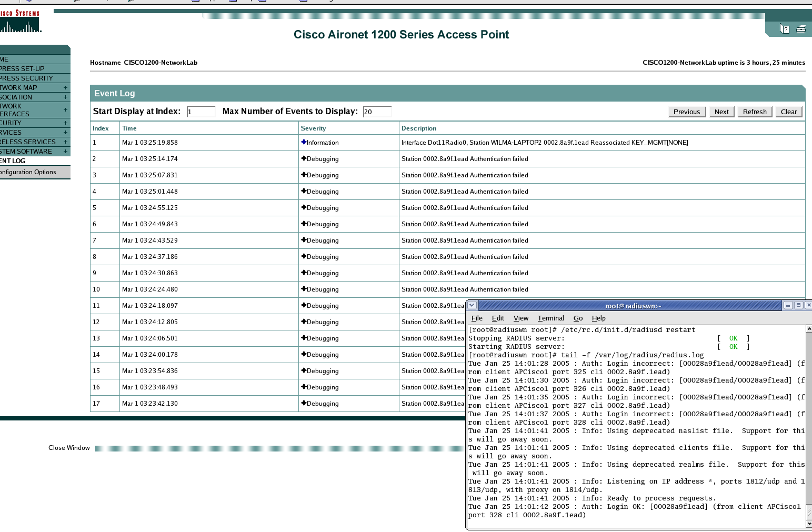
Task: Select the Mar 1 03:24:30.863 timestamp
Action: pyautogui.click(x=150, y=273)
